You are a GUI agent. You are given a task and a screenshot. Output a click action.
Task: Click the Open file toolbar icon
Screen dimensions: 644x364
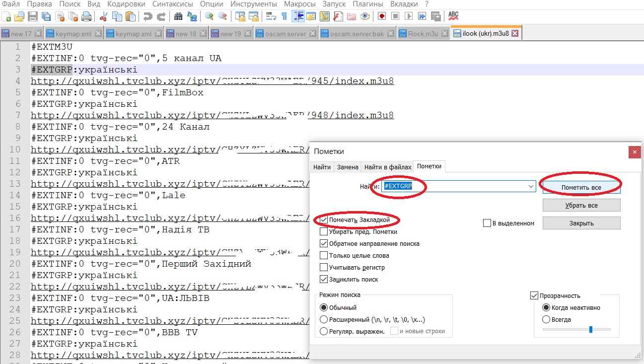click(x=19, y=16)
